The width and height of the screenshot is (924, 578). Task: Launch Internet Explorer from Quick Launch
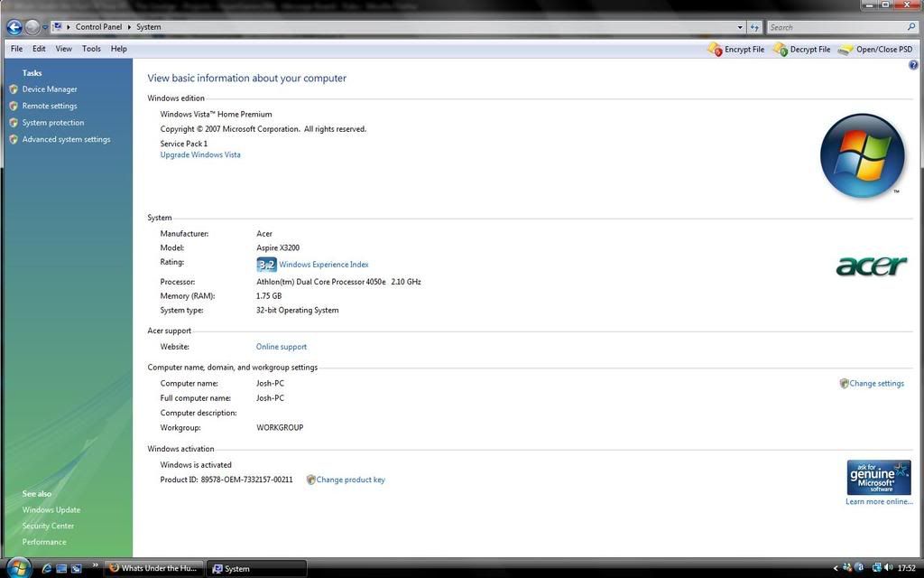coord(47,569)
